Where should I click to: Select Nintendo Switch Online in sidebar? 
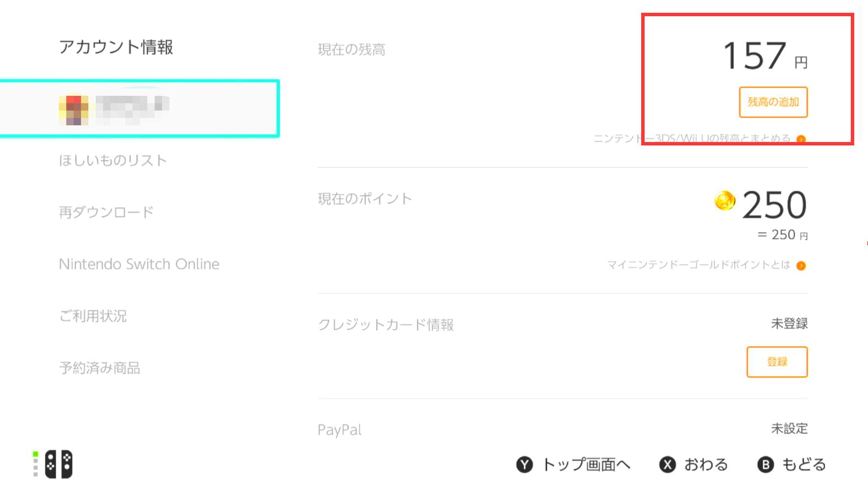pos(139,264)
